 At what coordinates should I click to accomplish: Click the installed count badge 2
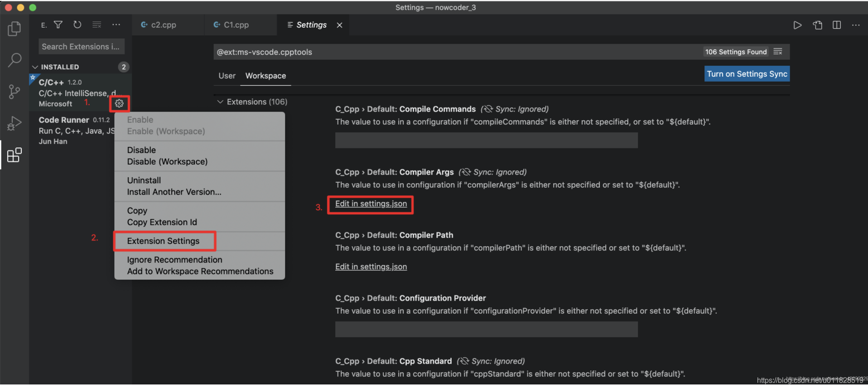[124, 67]
